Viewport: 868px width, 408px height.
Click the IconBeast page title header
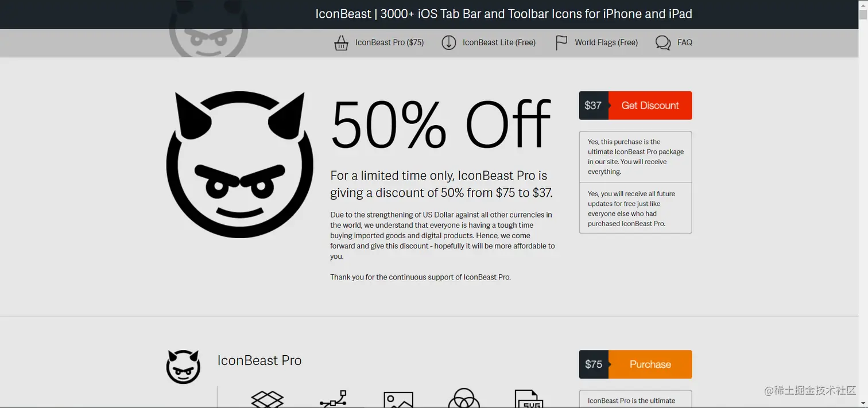tap(503, 14)
